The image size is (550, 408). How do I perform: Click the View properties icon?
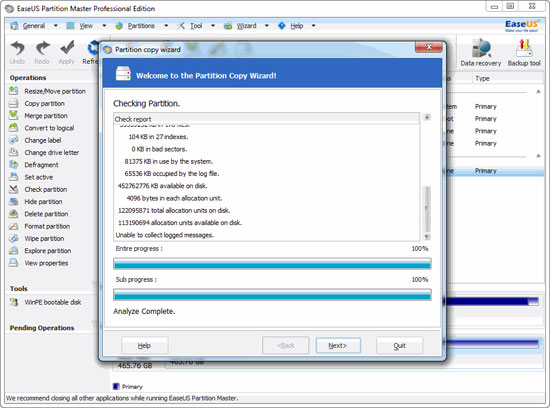(14, 263)
